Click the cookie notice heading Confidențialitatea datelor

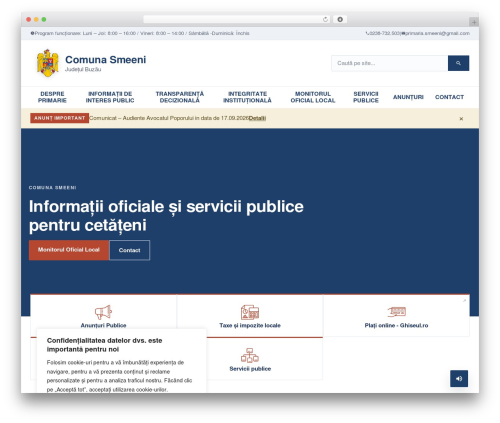pos(104,345)
